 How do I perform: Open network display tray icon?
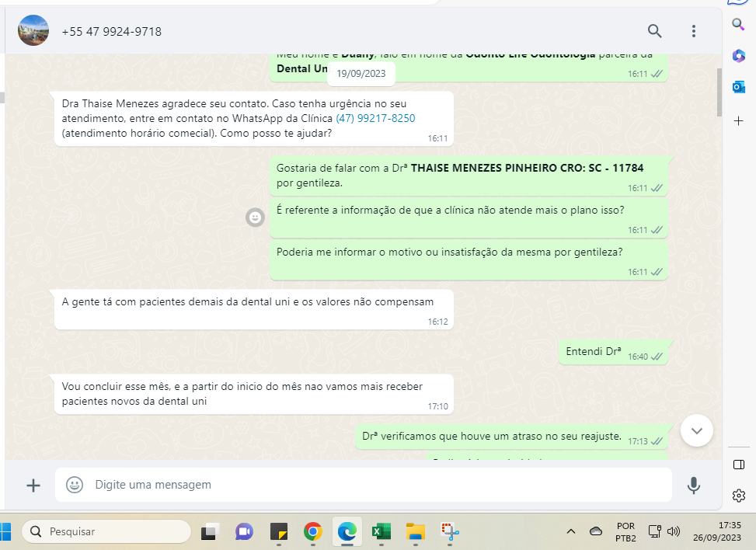(654, 531)
